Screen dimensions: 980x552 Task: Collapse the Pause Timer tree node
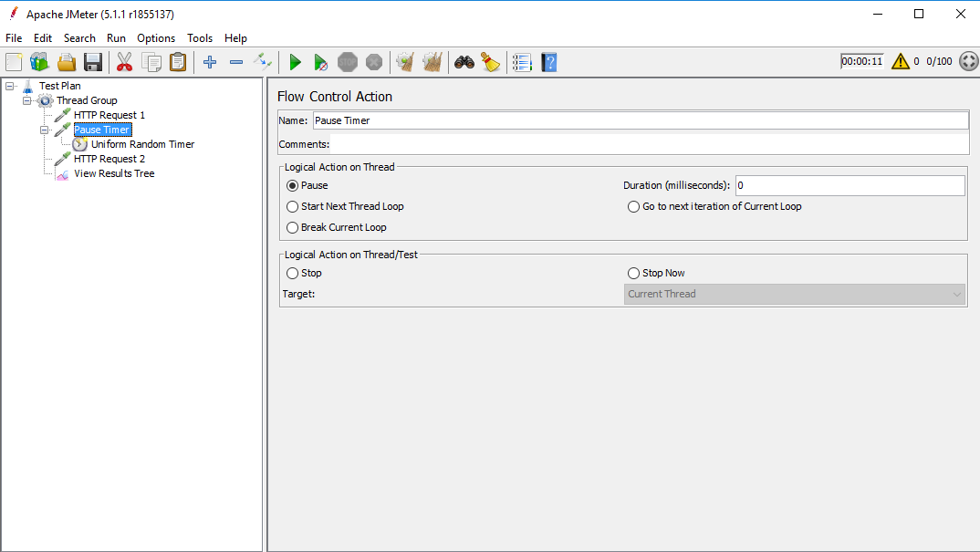click(45, 130)
